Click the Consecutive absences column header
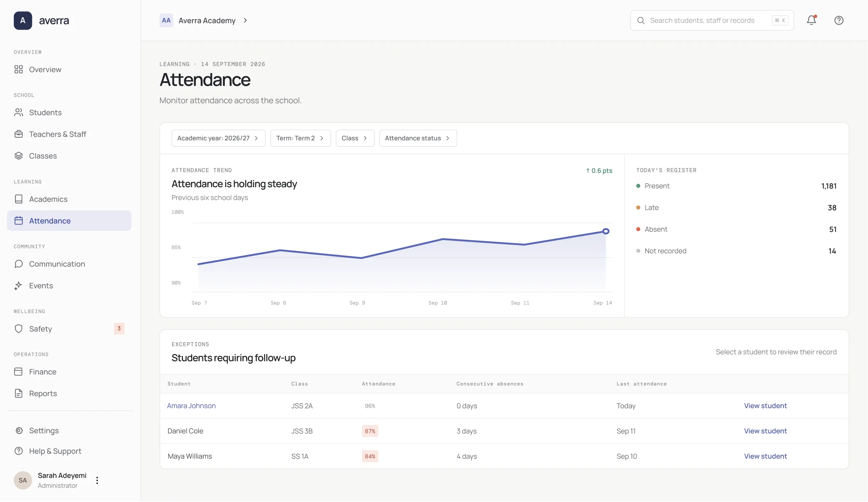Image resolution: width=868 pixels, height=502 pixels. (490, 384)
